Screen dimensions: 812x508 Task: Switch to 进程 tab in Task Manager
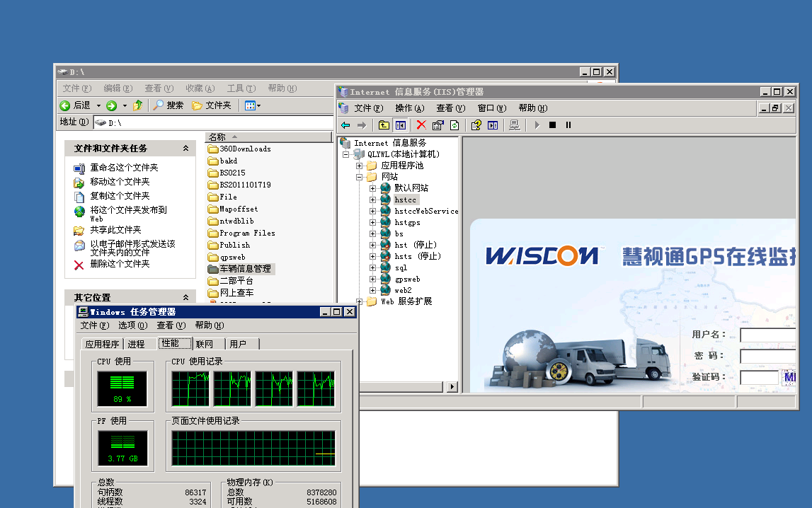[x=136, y=344]
